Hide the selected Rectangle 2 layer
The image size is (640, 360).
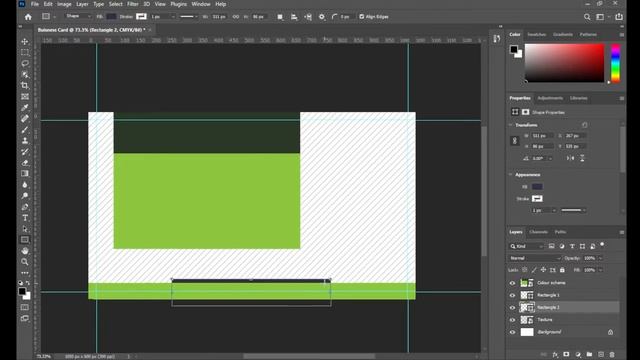pyautogui.click(x=512, y=307)
